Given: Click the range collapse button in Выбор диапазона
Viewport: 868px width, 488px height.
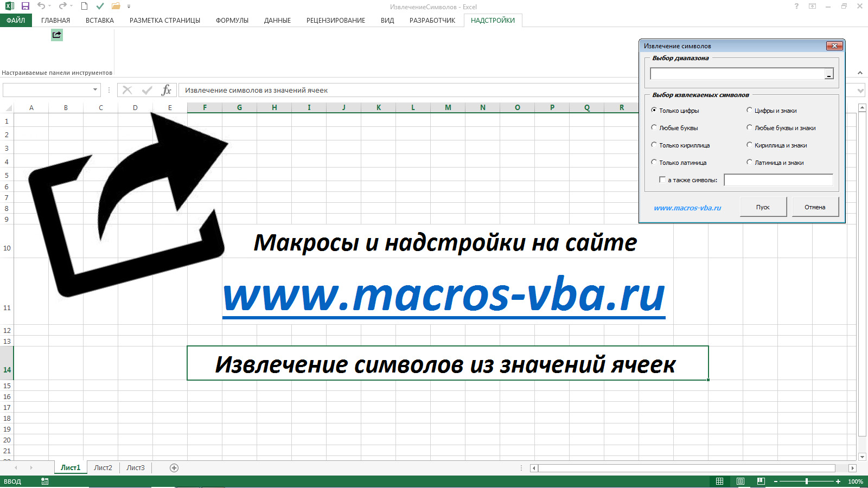Looking at the screenshot, I should (x=829, y=73).
